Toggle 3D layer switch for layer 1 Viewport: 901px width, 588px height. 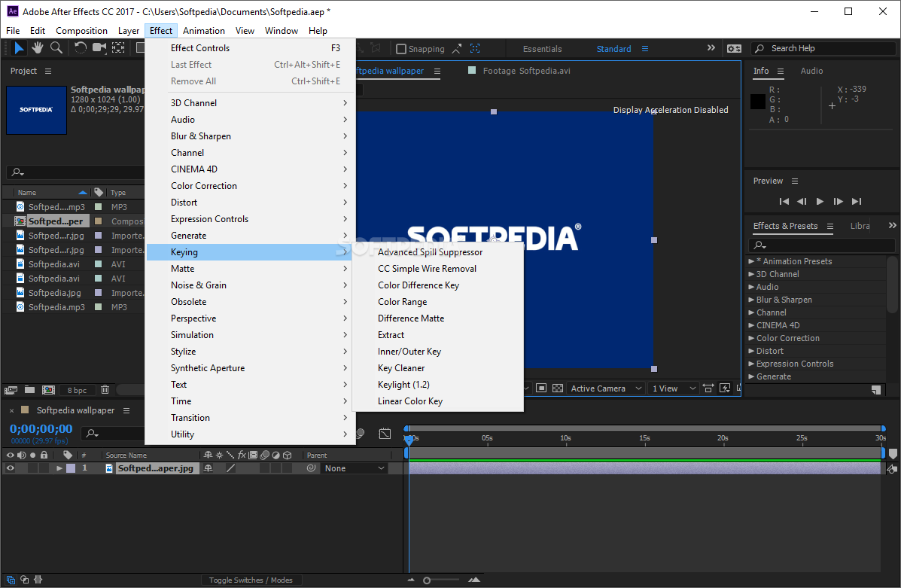click(x=288, y=468)
